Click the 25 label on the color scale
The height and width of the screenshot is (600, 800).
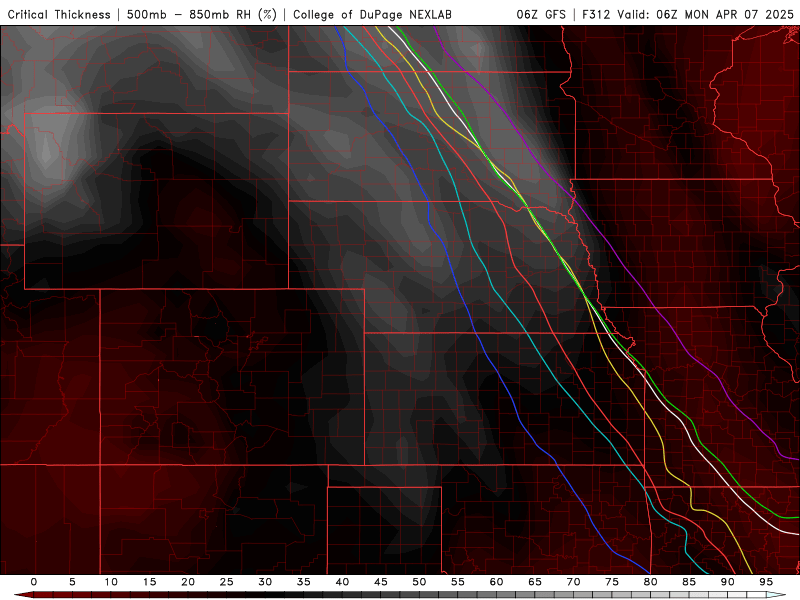[227, 582]
